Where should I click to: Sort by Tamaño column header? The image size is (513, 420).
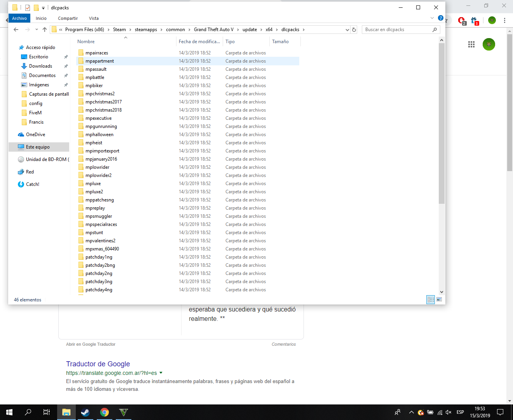[x=280, y=42]
